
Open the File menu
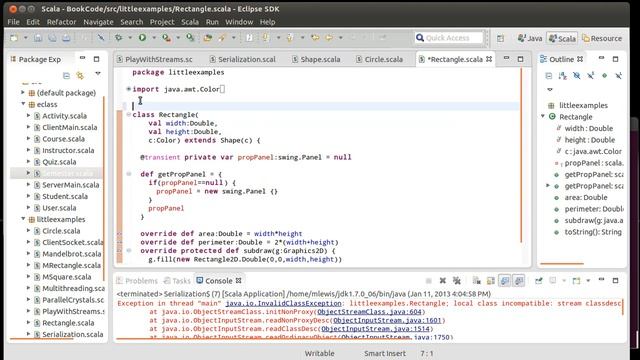pos(13,22)
